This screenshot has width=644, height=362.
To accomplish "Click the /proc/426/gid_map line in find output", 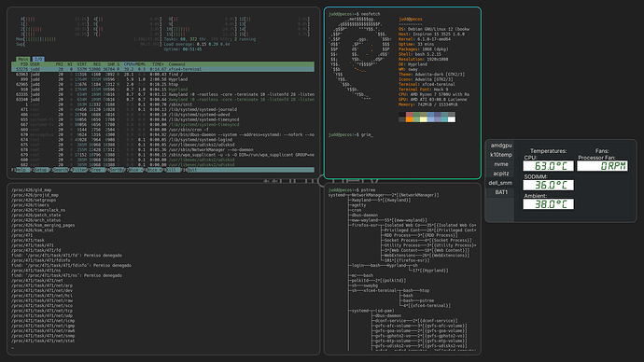I will click(31, 190).
